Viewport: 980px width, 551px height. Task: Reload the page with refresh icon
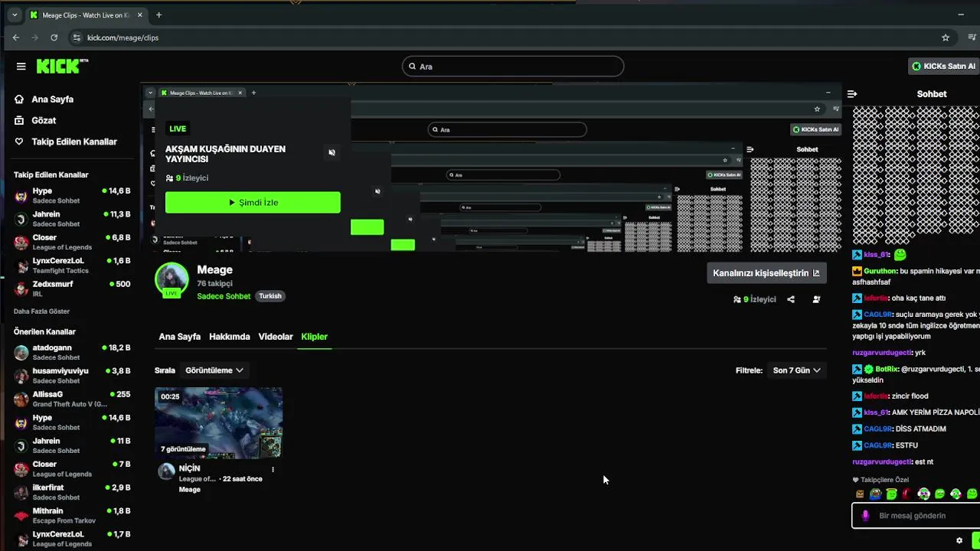(54, 37)
